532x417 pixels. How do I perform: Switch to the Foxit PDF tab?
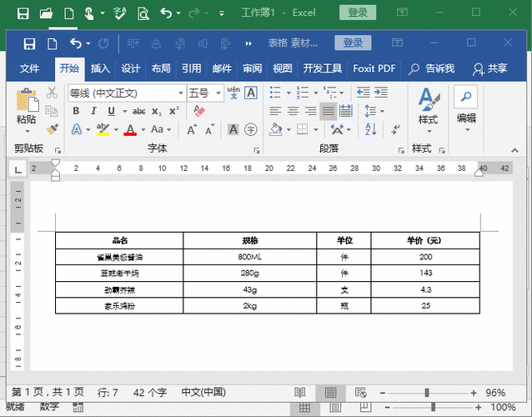point(374,68)
